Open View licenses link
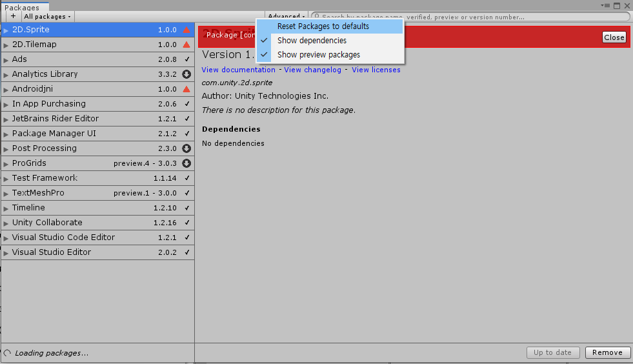The height and width of the screenshot is (364, 633). pos(376,70)
